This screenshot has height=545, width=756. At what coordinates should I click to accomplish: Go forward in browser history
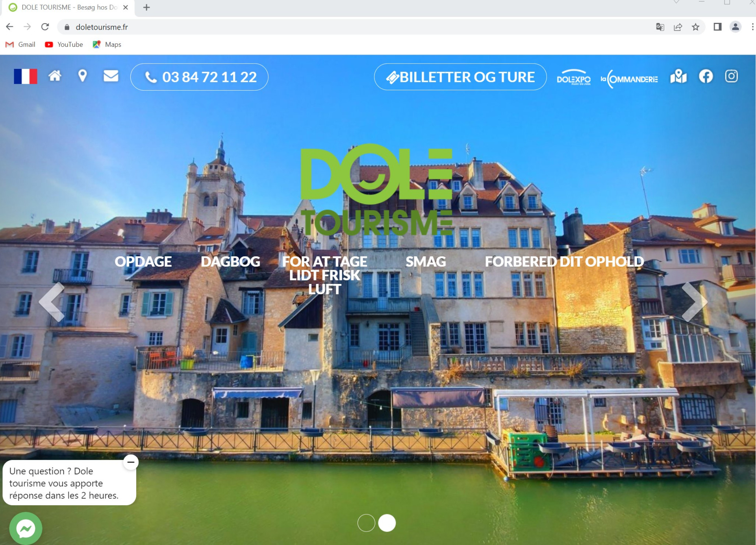click(27, 27)
